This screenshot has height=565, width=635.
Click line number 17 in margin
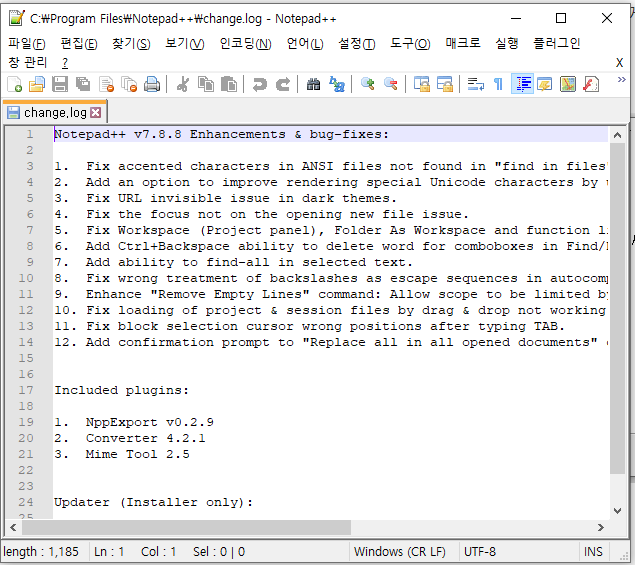(26, 390)
